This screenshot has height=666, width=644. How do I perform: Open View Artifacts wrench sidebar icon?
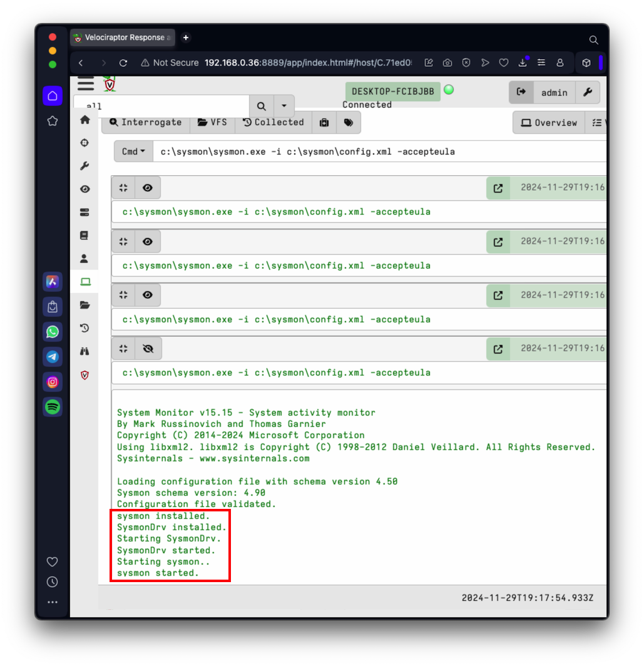[x=85, y=166]
